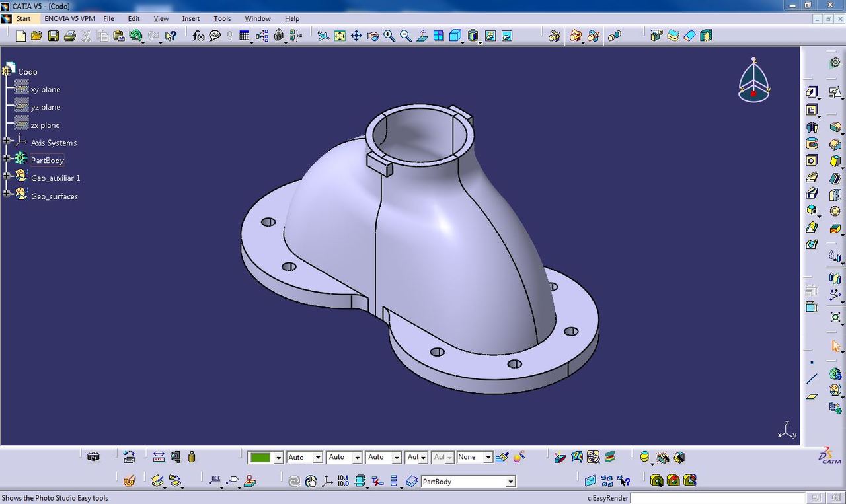Image resolution: width=846 pixels, height=504 pixels.
Task: Select the Measure Inertia weight icon
Action: (192, 456)
